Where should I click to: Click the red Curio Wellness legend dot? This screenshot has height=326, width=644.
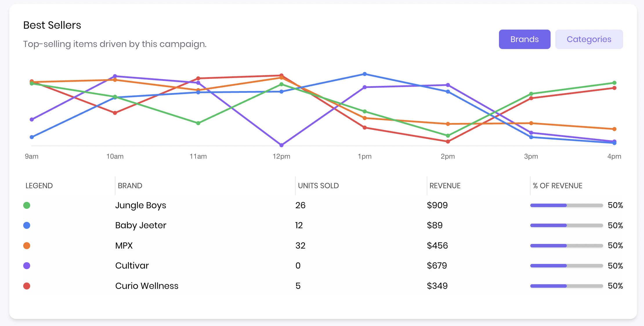point(27,286)
